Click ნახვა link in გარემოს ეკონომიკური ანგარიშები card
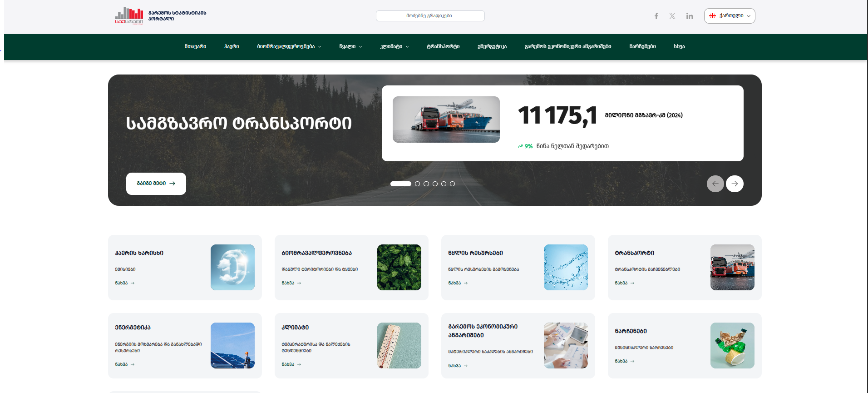 coord(458,366)
